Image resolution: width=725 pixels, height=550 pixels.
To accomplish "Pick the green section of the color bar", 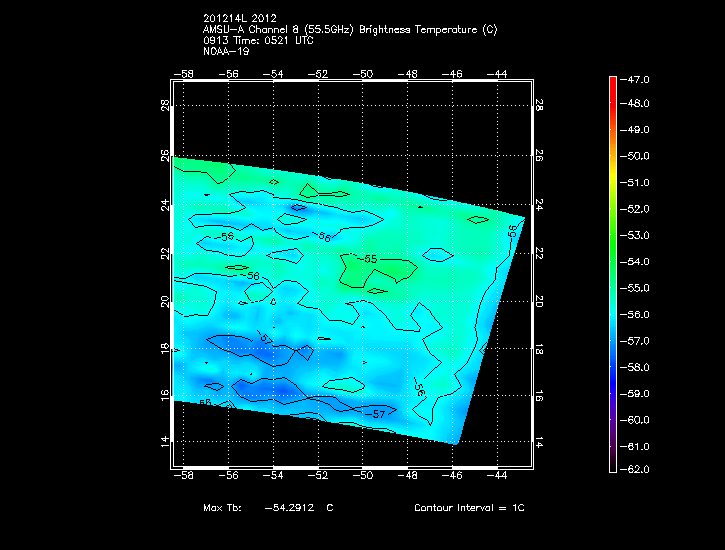I will pyautogui.click(x=612, y=235).
